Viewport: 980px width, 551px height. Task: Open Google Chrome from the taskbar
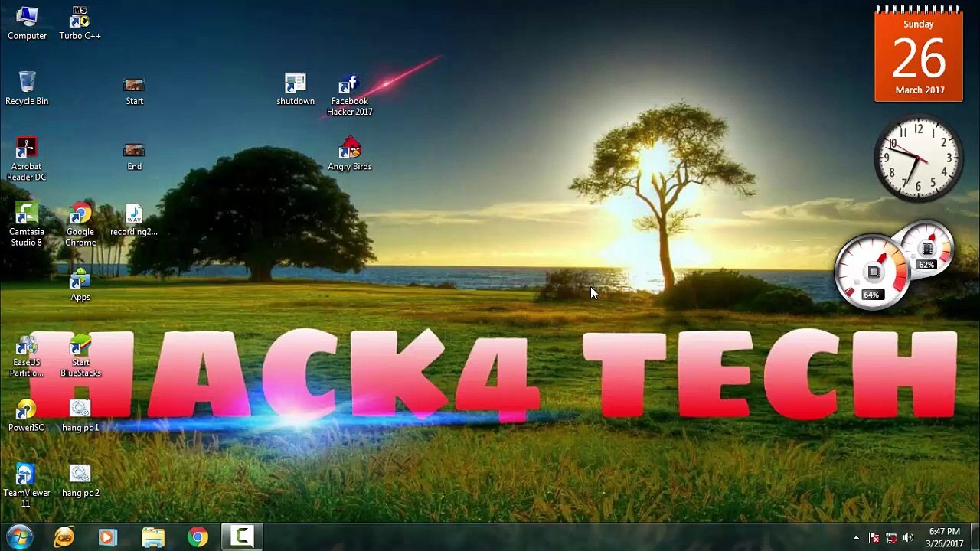coord(198,537)
